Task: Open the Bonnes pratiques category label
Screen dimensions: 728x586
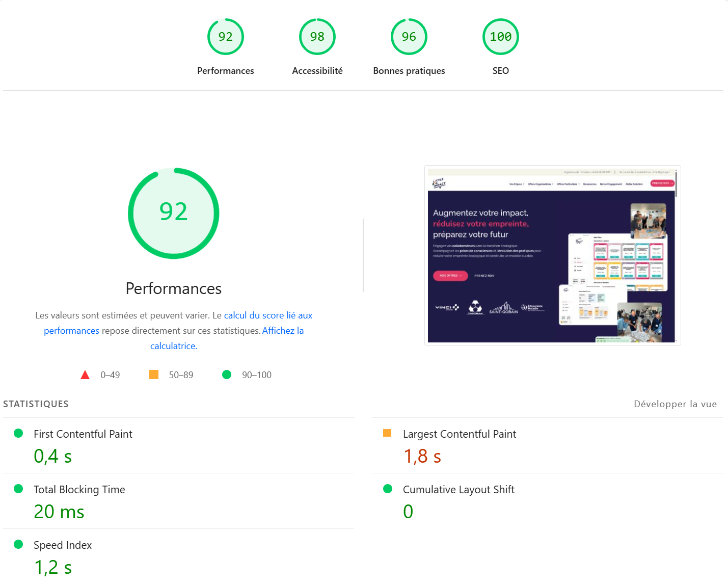Action: 409,71
